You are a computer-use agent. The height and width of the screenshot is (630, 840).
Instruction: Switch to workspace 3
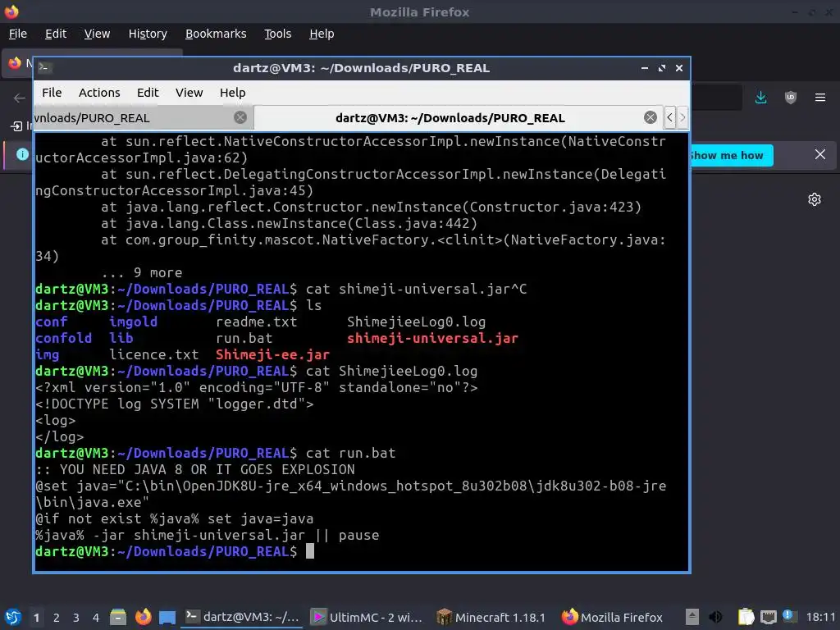76,618
